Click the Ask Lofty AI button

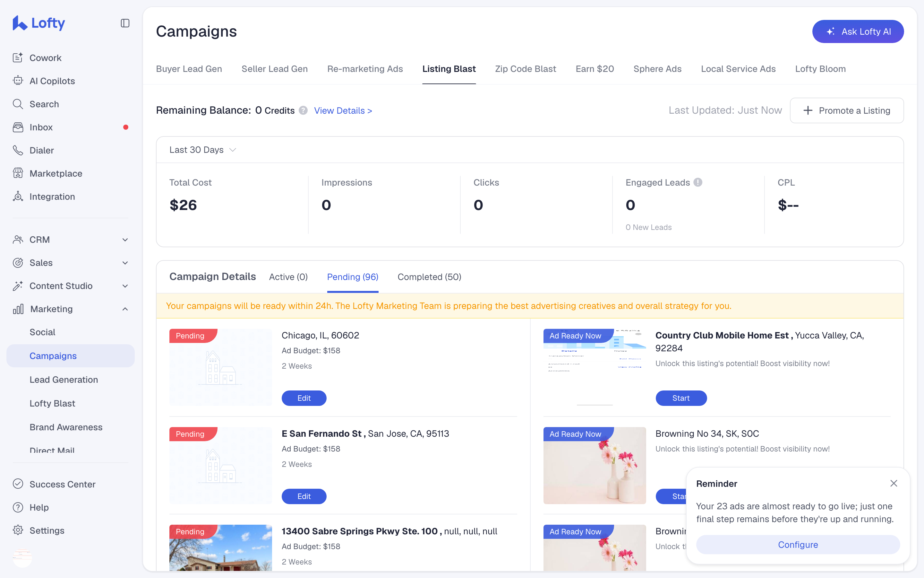(x=858, y=31)
